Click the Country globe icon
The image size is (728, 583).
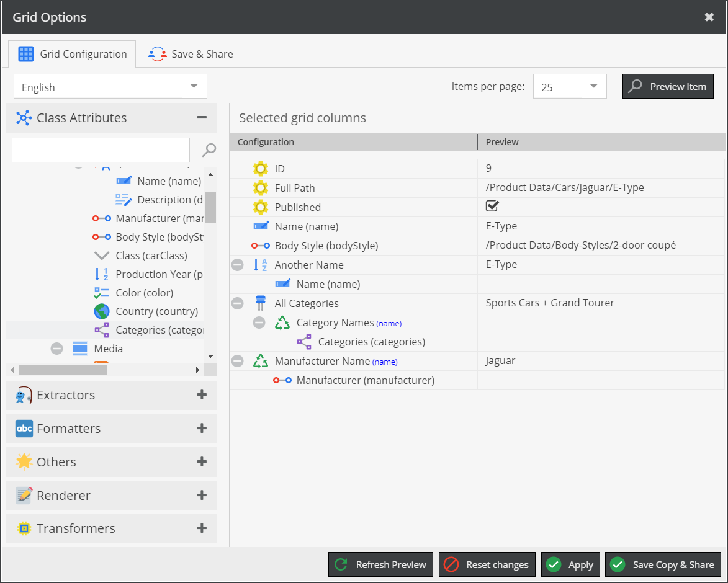point(102,311)
